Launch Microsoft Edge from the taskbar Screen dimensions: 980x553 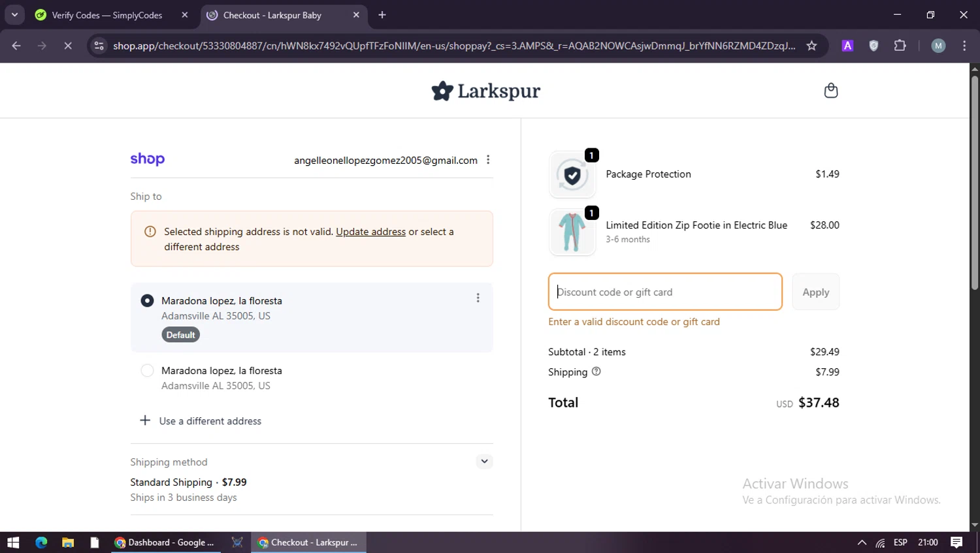[41, 543]
